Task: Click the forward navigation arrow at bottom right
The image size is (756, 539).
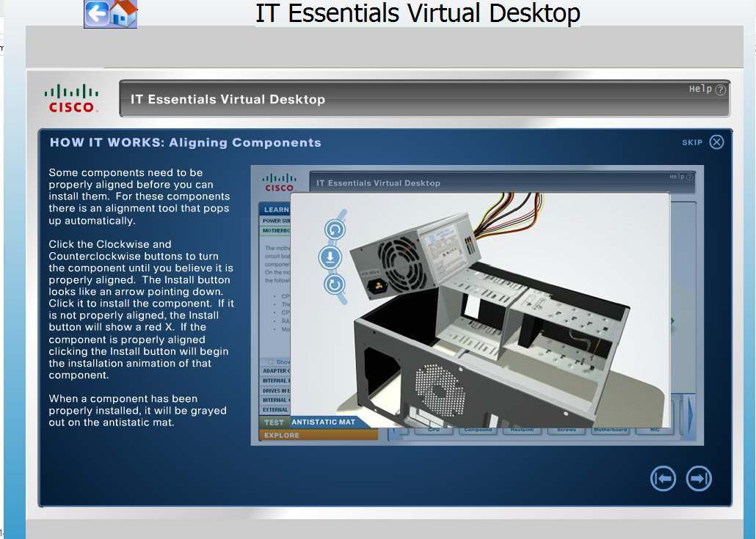Action: (698, 478)
